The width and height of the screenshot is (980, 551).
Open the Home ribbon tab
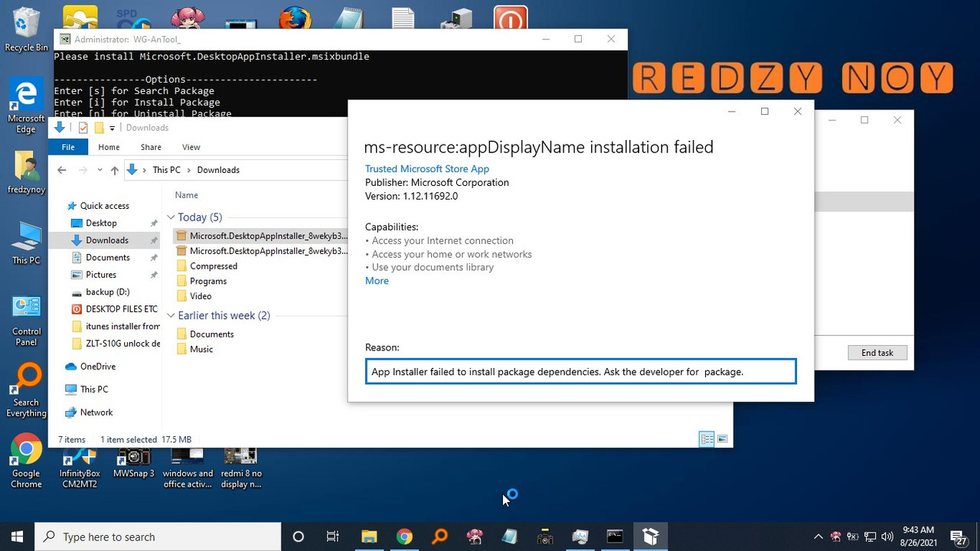tap(109, 147)
